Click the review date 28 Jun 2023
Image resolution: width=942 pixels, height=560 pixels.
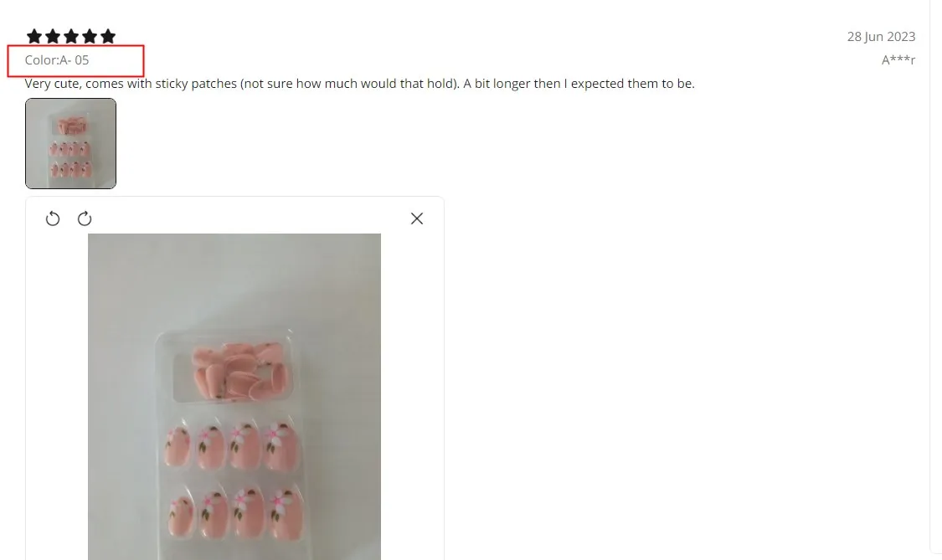882,37
